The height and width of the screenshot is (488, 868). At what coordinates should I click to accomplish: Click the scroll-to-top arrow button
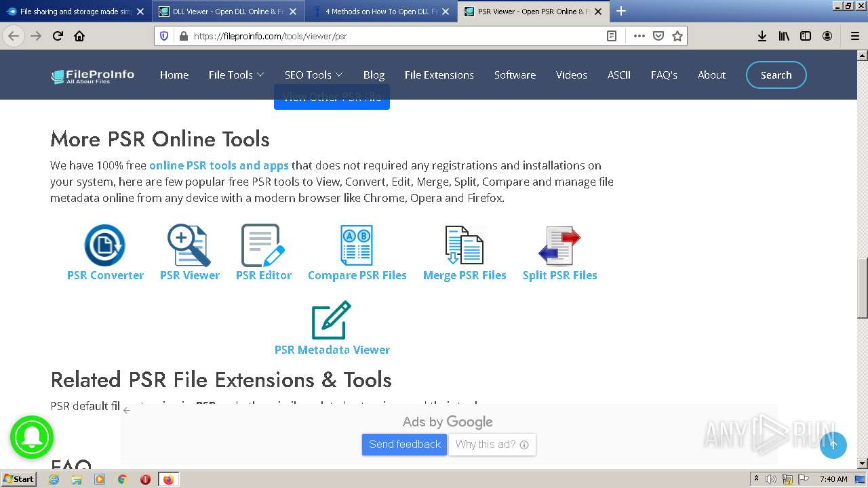pos(833,445)
